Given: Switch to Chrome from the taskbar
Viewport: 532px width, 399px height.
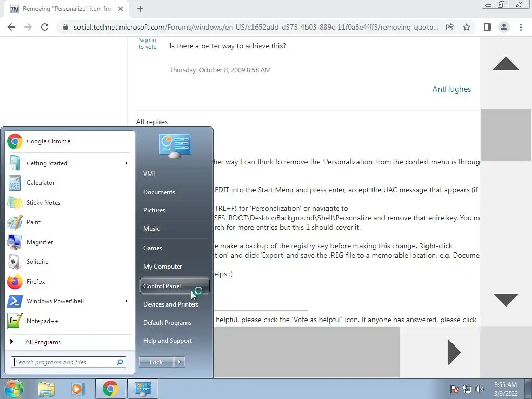Looking at the screenshot, I should tap(110, 389).
